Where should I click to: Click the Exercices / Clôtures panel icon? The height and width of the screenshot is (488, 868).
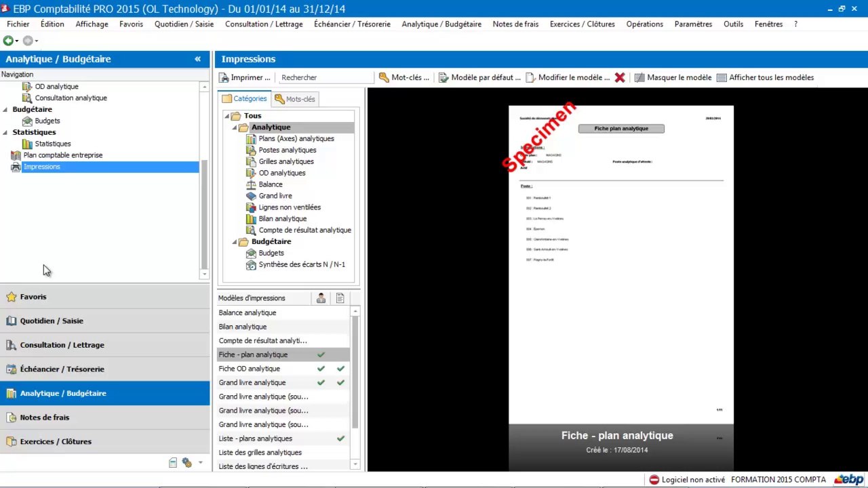point(11,441)
